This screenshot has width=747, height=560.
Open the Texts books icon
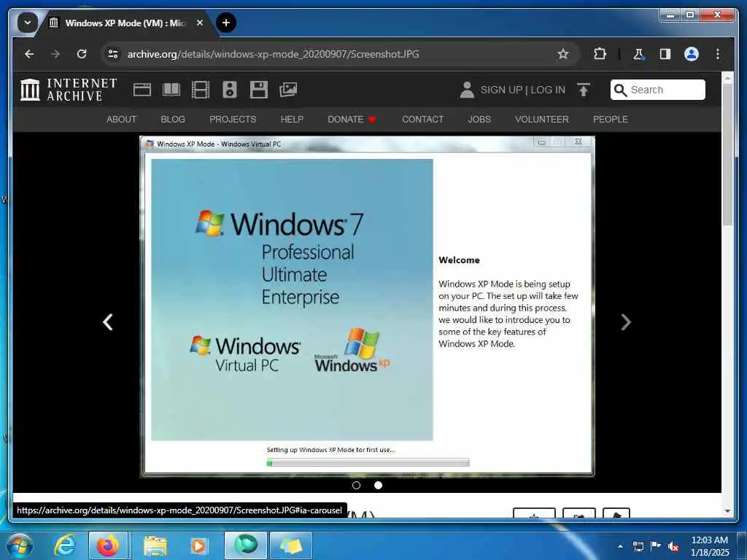(171, 90)
